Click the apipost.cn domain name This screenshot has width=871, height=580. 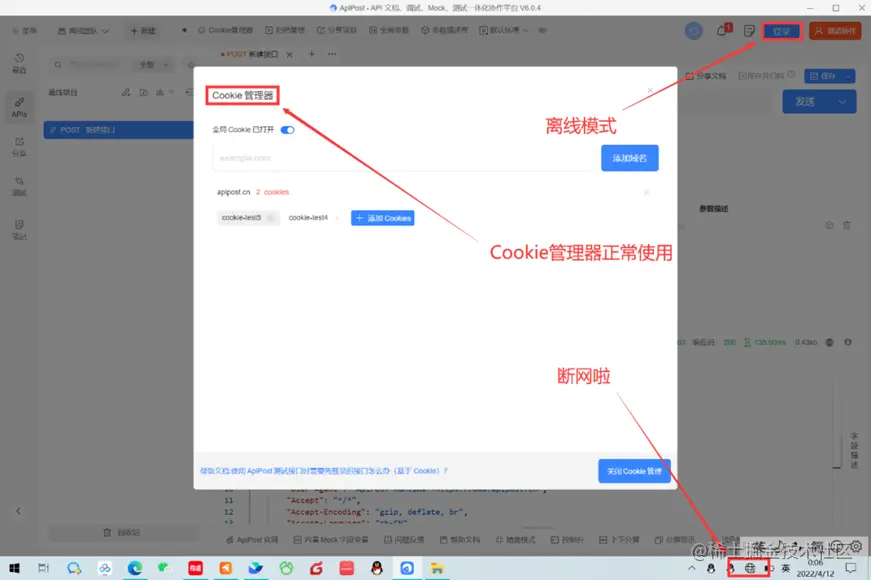(233, 192)
